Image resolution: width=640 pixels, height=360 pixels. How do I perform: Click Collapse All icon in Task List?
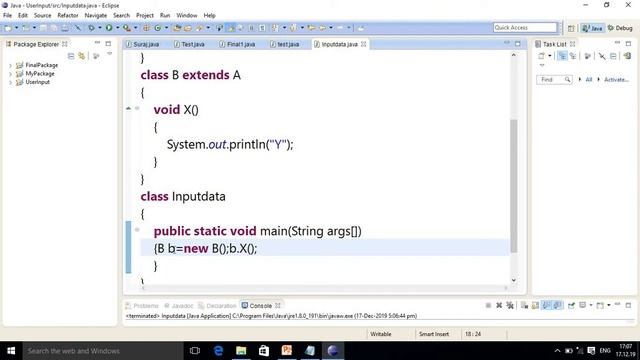[x=613, y=56]
